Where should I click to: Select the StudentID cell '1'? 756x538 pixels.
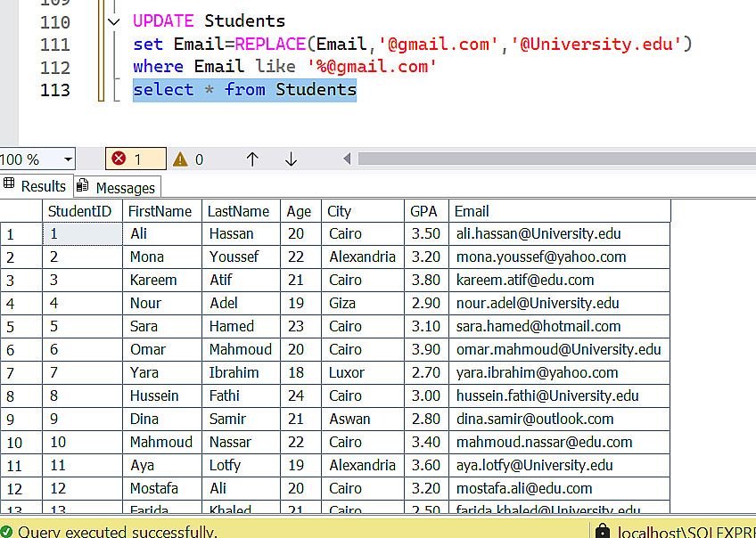pyautogui.click(x=82, y=233)
